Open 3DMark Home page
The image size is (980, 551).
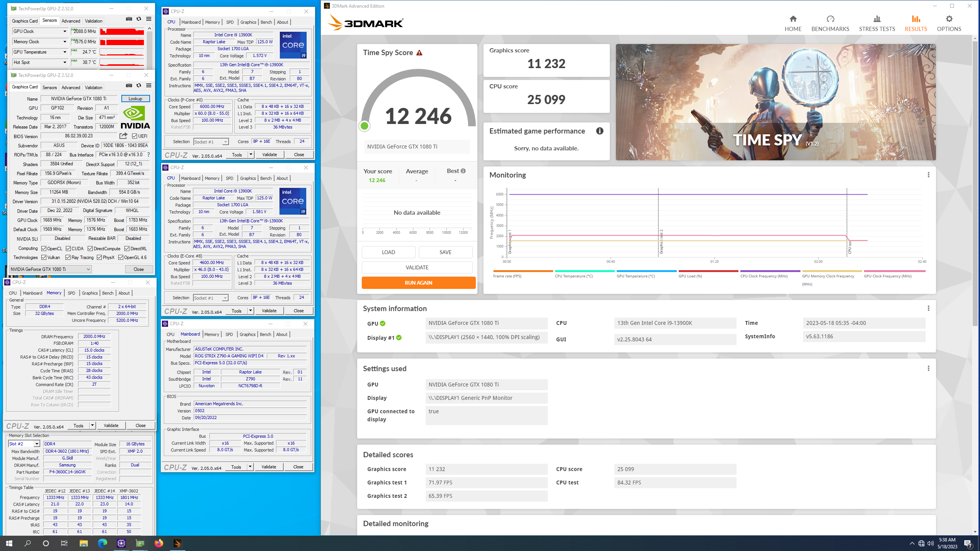pos(793,23)
